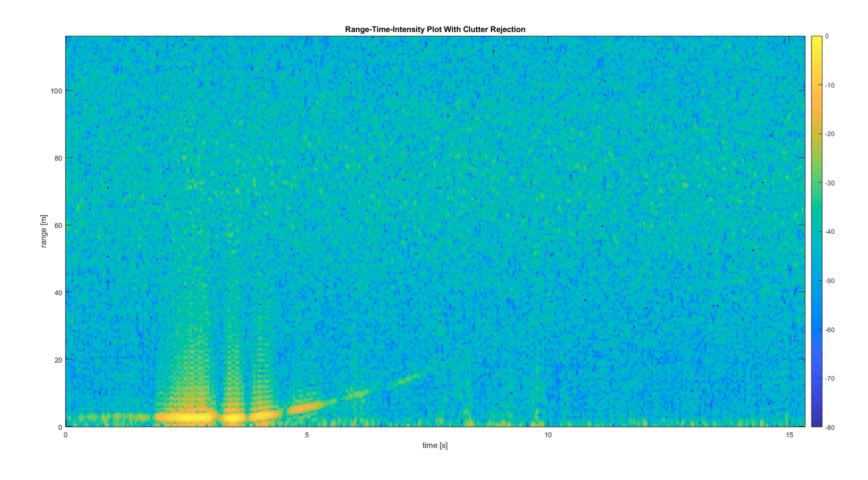Click the 5 tick on the time axis
868x480 pixels.
[x=307, y=435]
